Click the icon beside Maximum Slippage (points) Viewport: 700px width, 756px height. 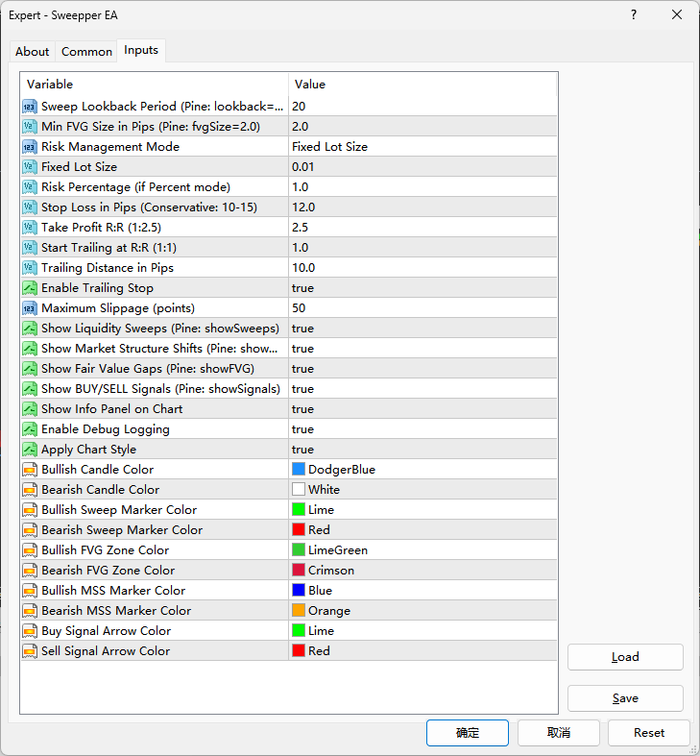[30, 308]
